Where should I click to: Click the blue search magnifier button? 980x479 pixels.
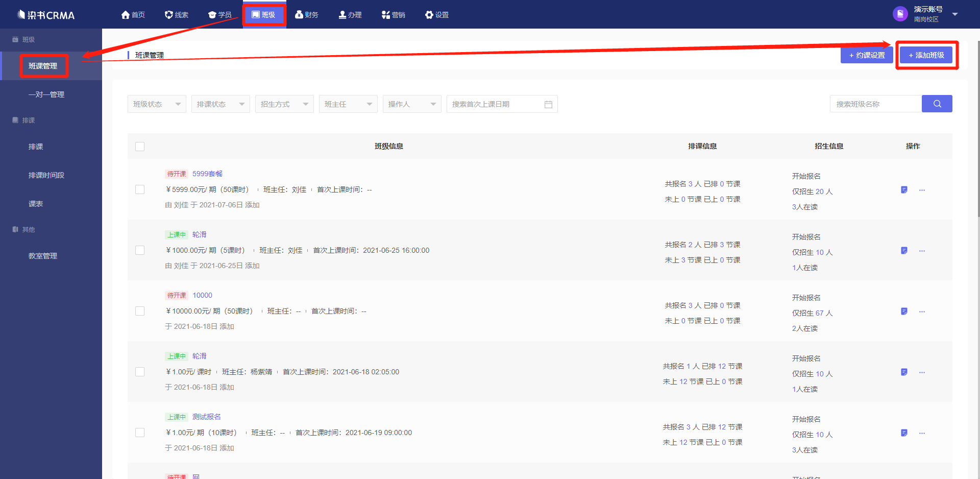tap(937, 104)
